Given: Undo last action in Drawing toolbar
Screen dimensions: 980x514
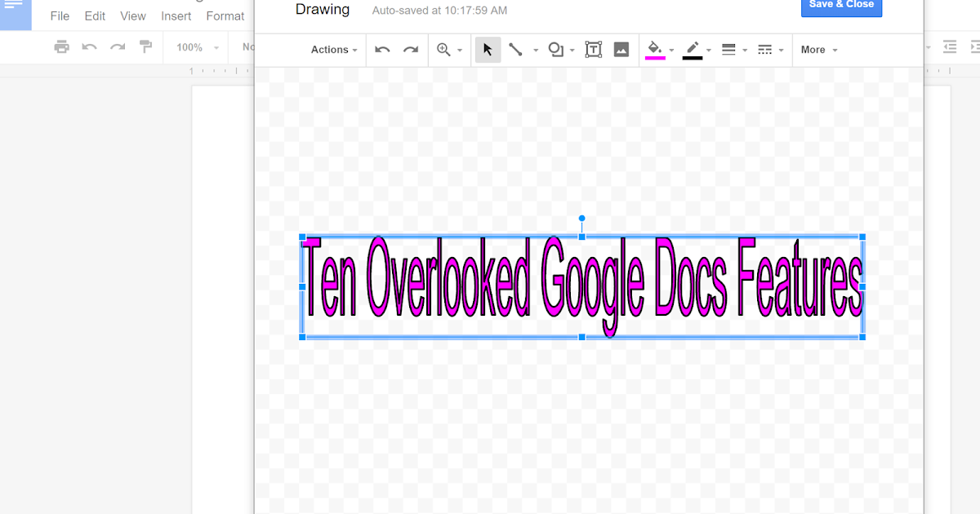Looking at the screenshot, I should tap(382, 50).
